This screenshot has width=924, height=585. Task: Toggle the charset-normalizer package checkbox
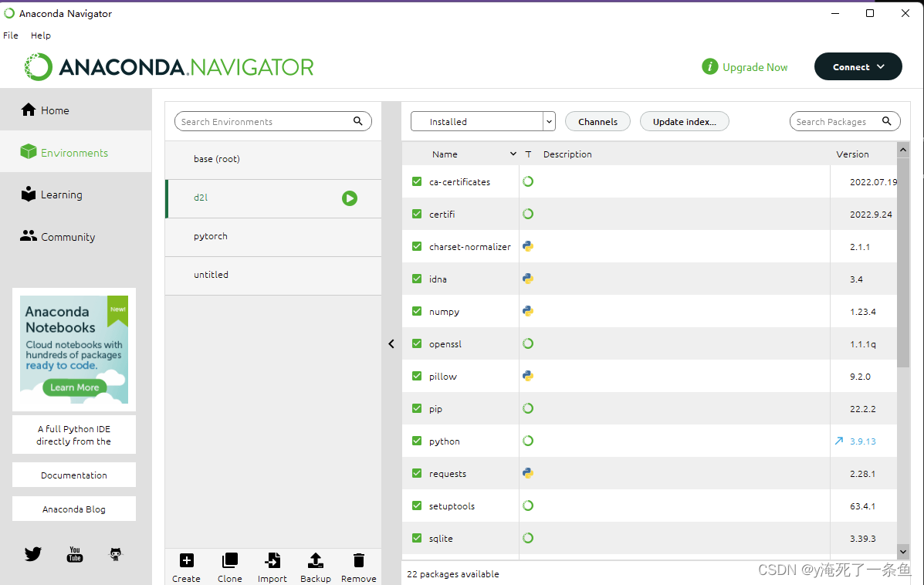click(417, 246)
